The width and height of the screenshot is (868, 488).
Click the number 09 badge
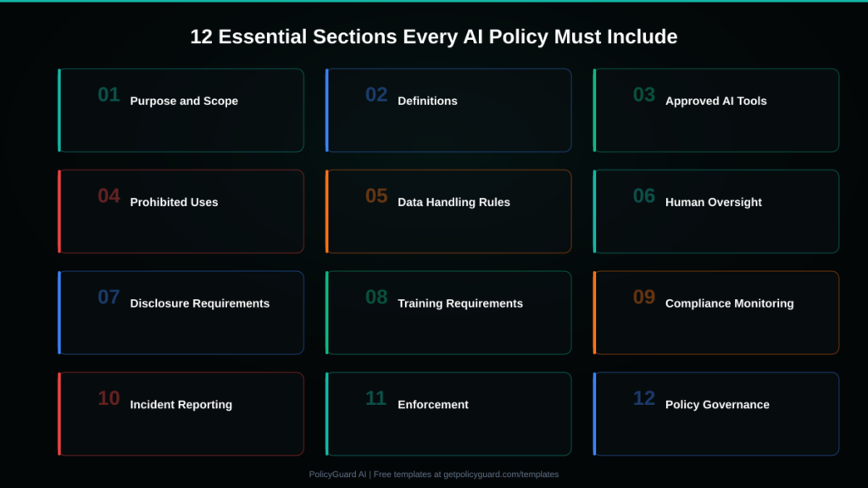click(x=644, y=297)
